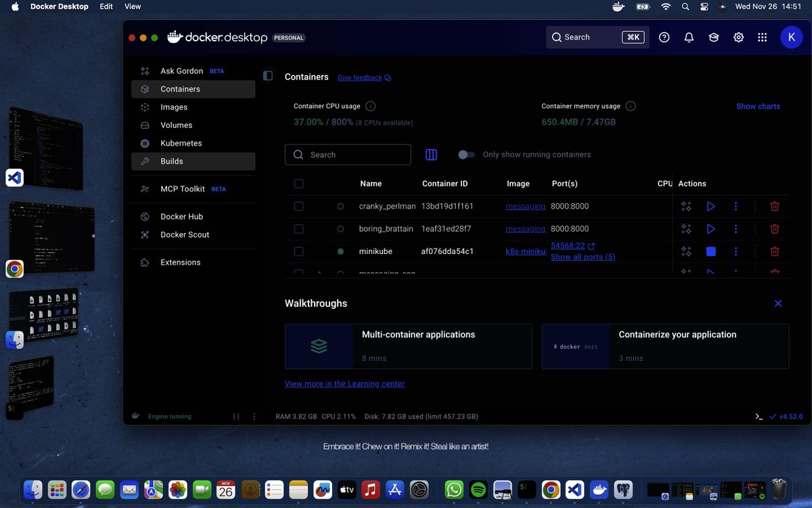Select Containers in the sidebar
This screenshot has height=508, width=812.
193,89
